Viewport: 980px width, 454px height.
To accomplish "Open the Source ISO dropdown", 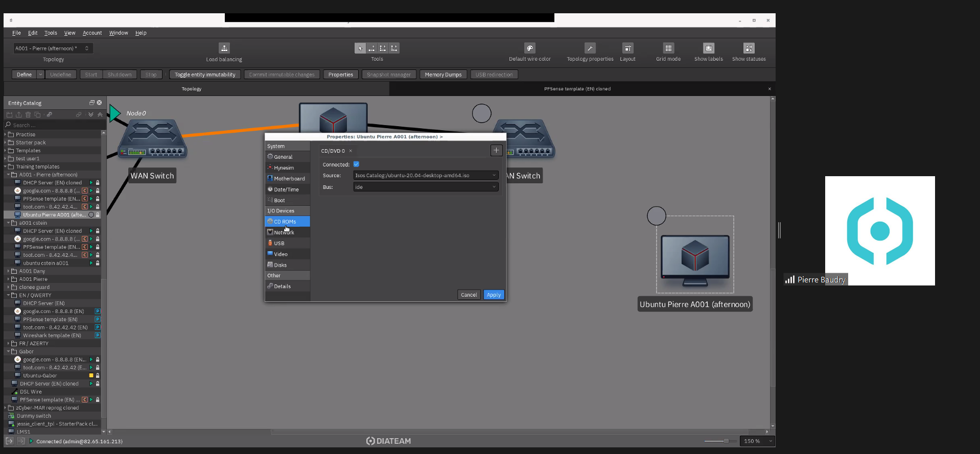I will tap(426, 176).
